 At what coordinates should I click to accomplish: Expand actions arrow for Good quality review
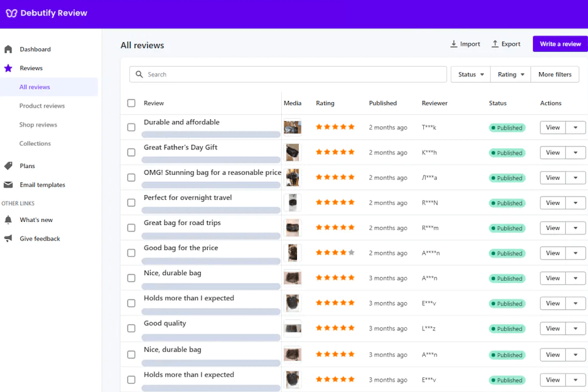point(576,328)
